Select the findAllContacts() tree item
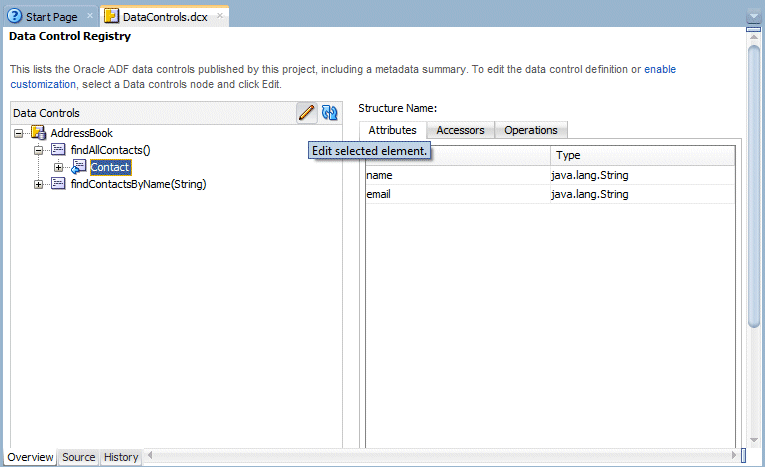 click(110, 150)
